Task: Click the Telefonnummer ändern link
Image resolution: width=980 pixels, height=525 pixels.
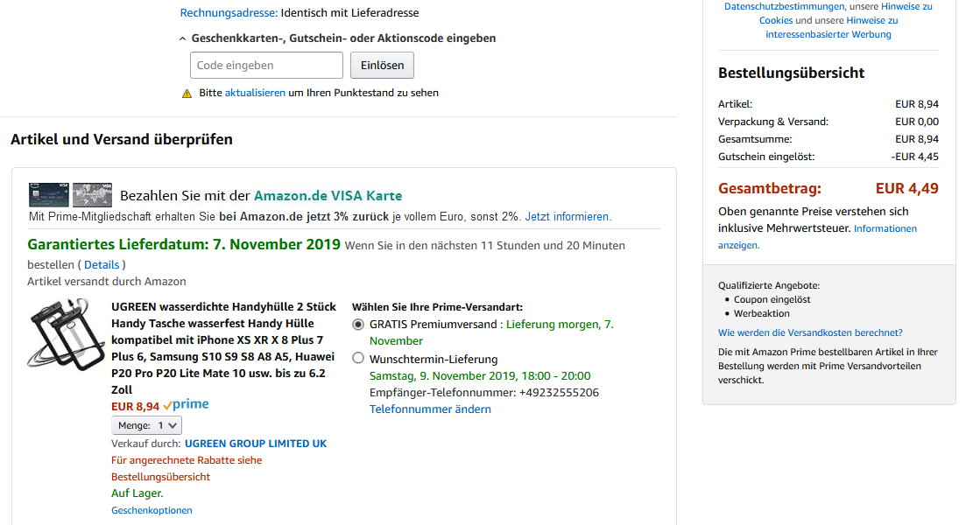Action: [430, 409]
